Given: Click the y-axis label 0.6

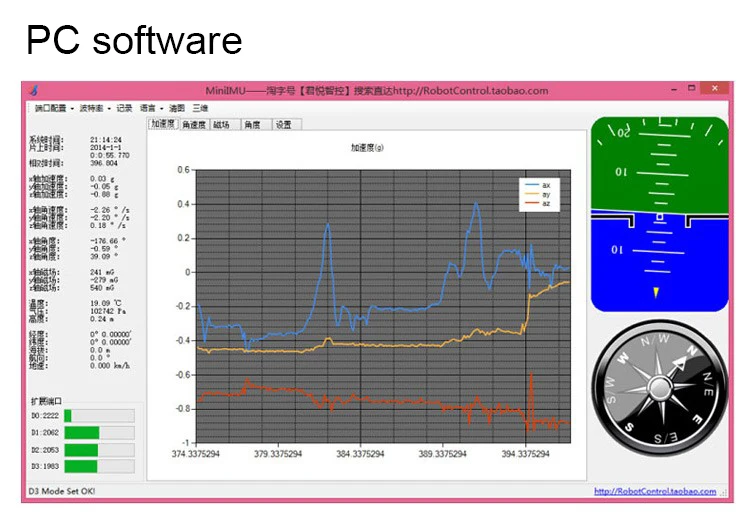Looking at the screenshot, I should click(183, 170).
